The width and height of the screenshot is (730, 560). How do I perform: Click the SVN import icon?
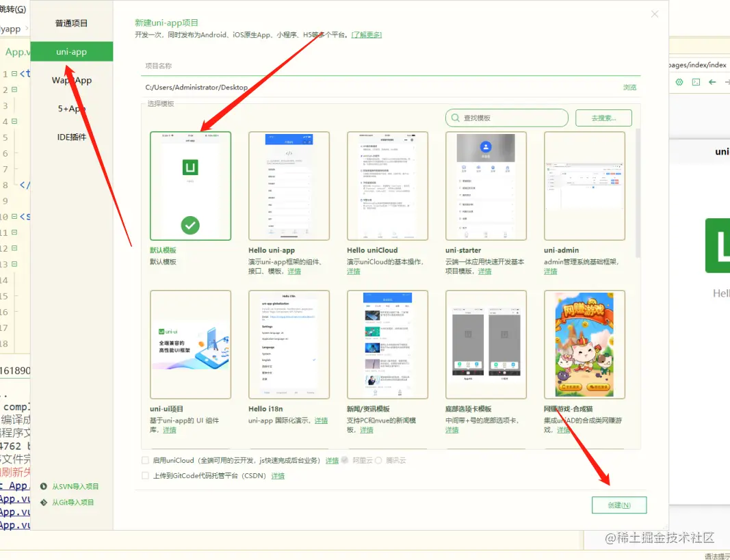44,487
